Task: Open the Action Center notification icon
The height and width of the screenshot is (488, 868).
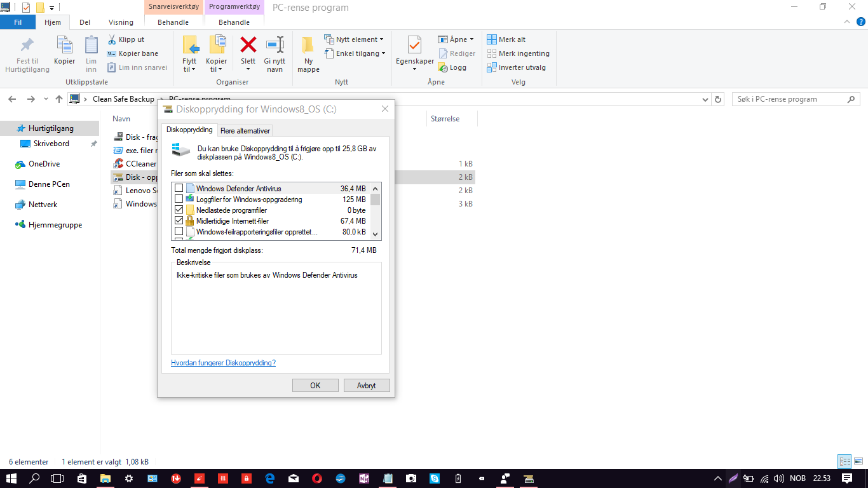Action: (846, 478)
